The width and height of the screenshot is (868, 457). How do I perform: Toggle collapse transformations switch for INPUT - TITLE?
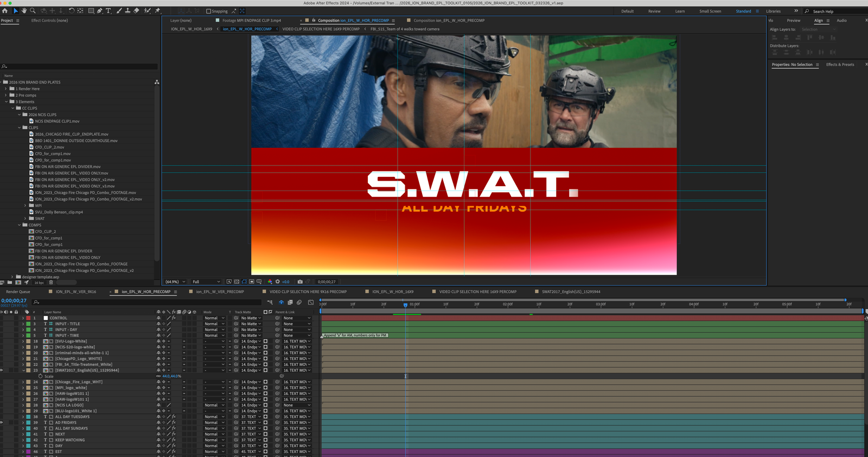coord(163,324)
